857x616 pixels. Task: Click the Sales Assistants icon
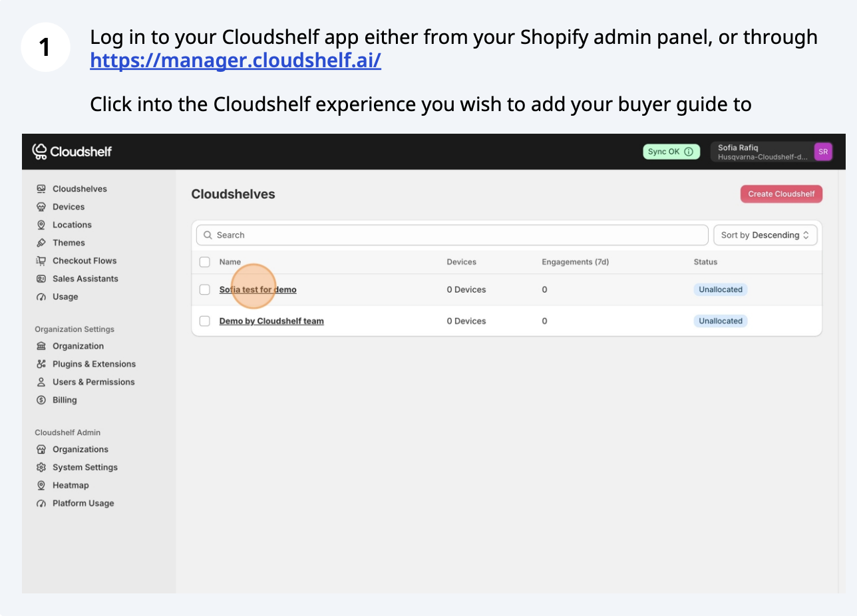click(41, 279)
